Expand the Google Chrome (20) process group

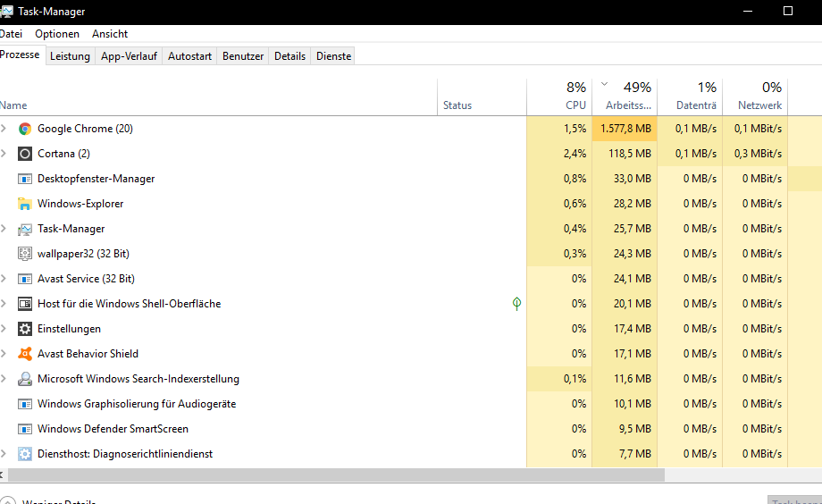4,129
